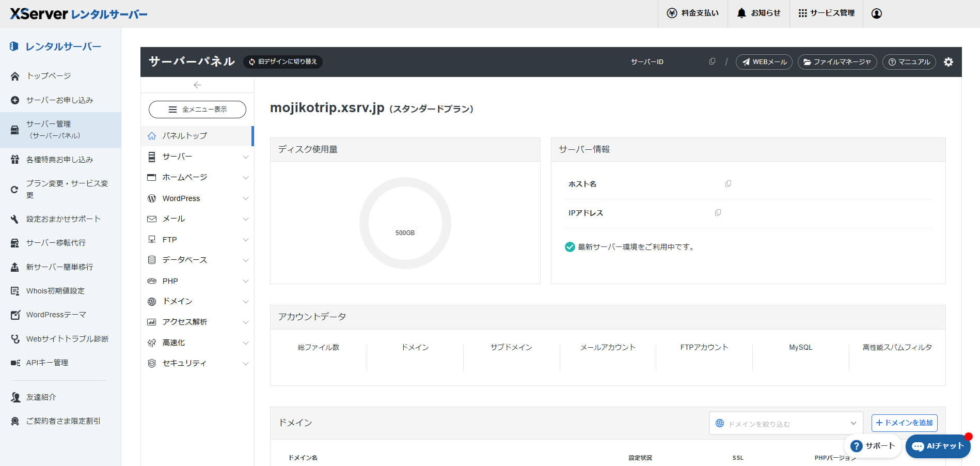
Task: Open Whois初期値設定 in left sidebar
Action: coord(60,291)
